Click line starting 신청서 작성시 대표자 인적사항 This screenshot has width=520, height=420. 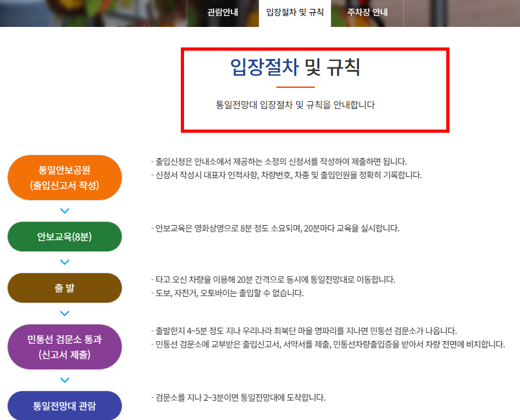287,175
